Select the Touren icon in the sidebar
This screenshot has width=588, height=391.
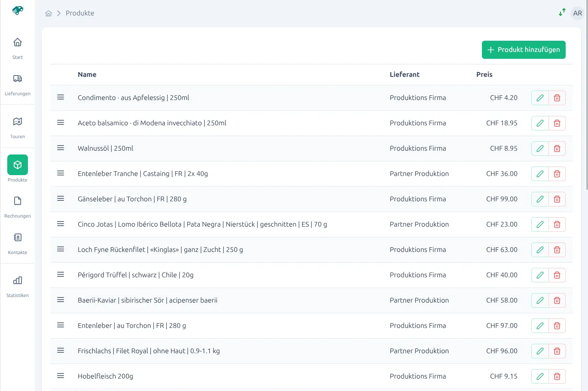pos(17,126)
